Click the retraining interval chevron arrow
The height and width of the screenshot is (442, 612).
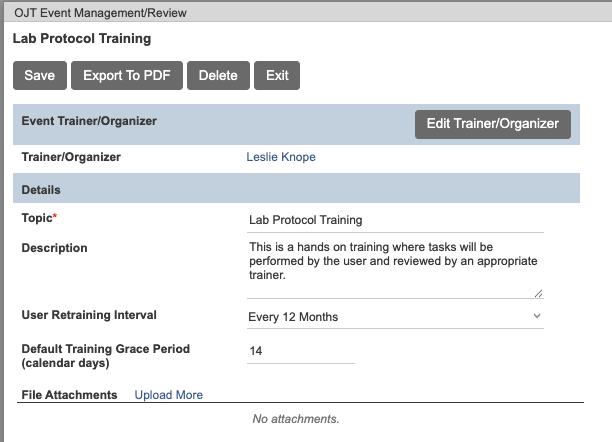coord(537,316)
